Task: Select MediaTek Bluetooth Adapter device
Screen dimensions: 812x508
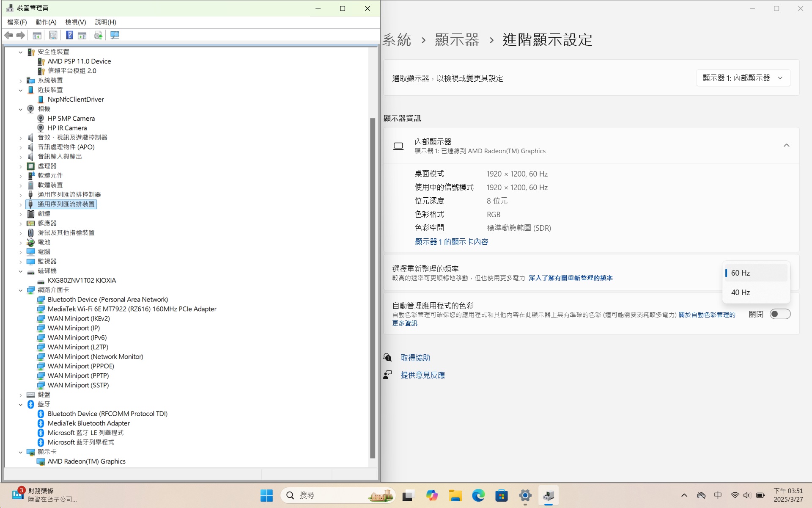Action: (x=89, y=423)
